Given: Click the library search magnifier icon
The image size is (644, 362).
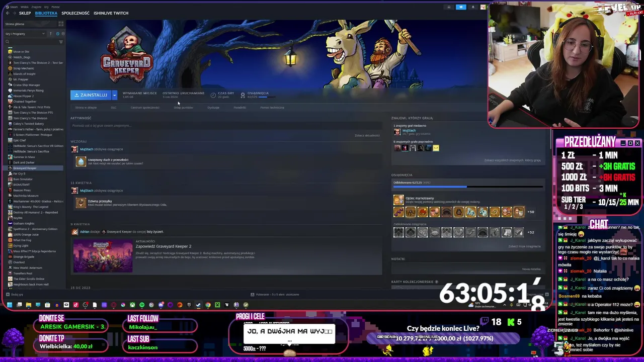Looking at the screenshot, I should tap(8, 41).
